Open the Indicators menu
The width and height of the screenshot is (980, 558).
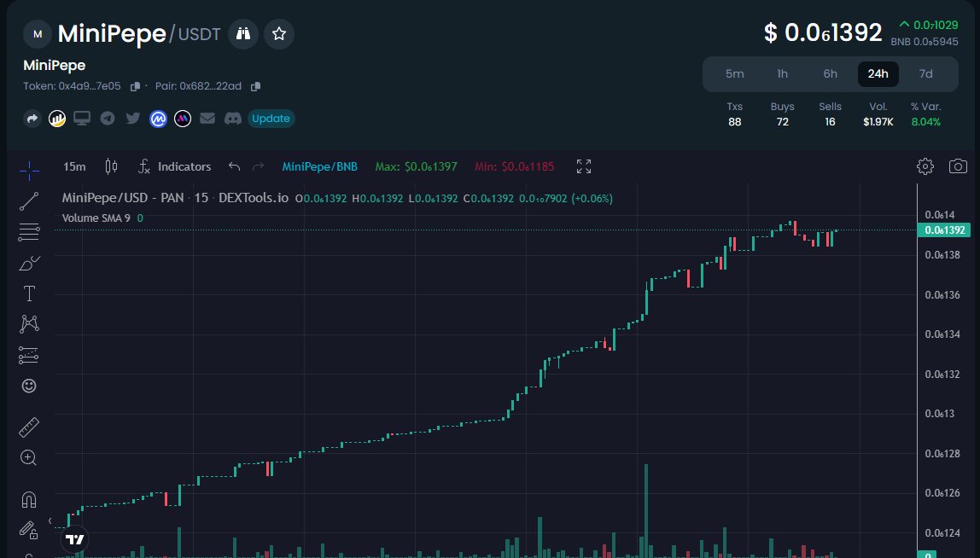point(174,166)
